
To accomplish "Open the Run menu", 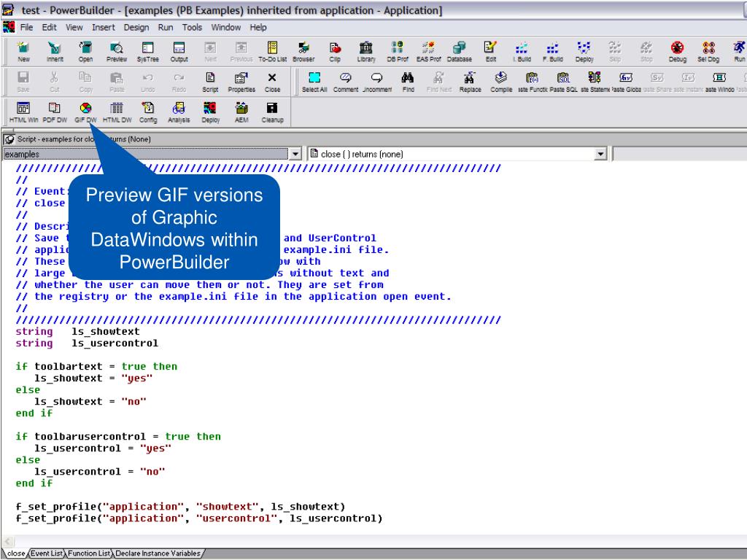I will [x=166, y=27].
